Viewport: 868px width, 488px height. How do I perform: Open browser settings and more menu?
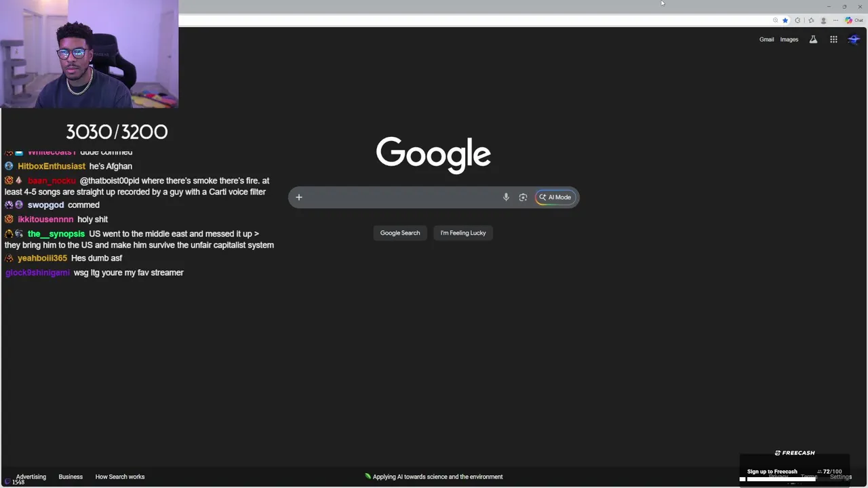835,20
